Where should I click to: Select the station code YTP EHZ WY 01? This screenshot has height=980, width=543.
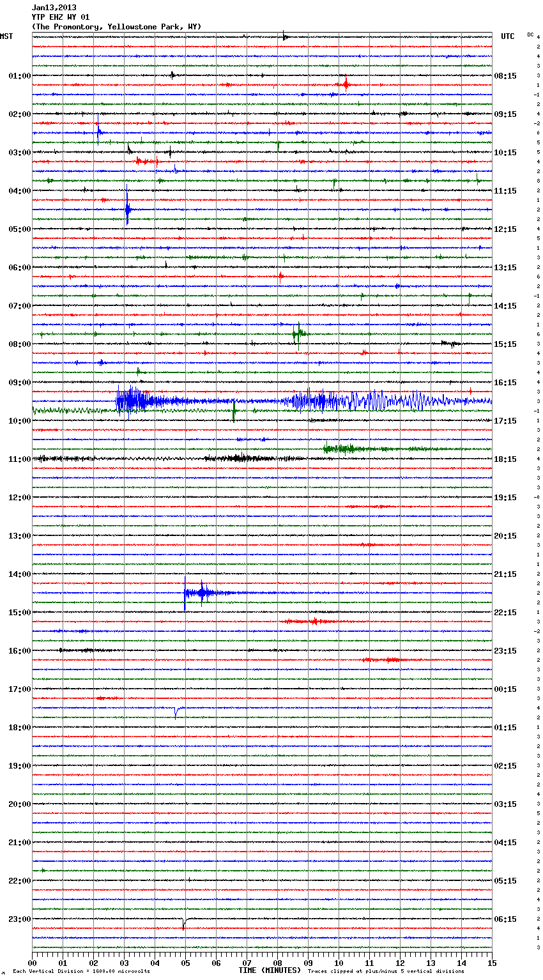(61, 17)
